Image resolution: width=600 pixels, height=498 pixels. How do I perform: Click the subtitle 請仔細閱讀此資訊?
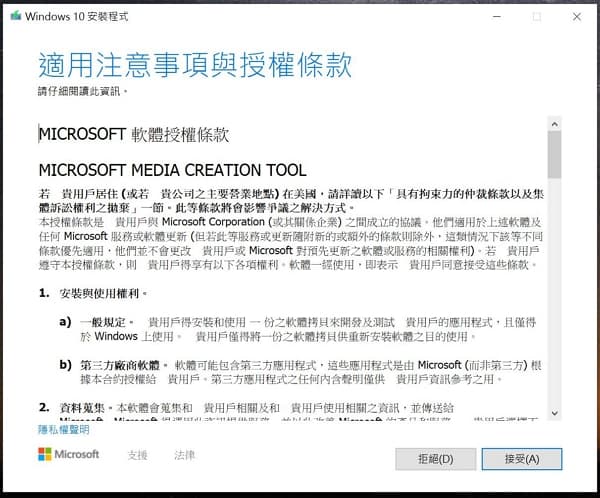pos(82,91)
